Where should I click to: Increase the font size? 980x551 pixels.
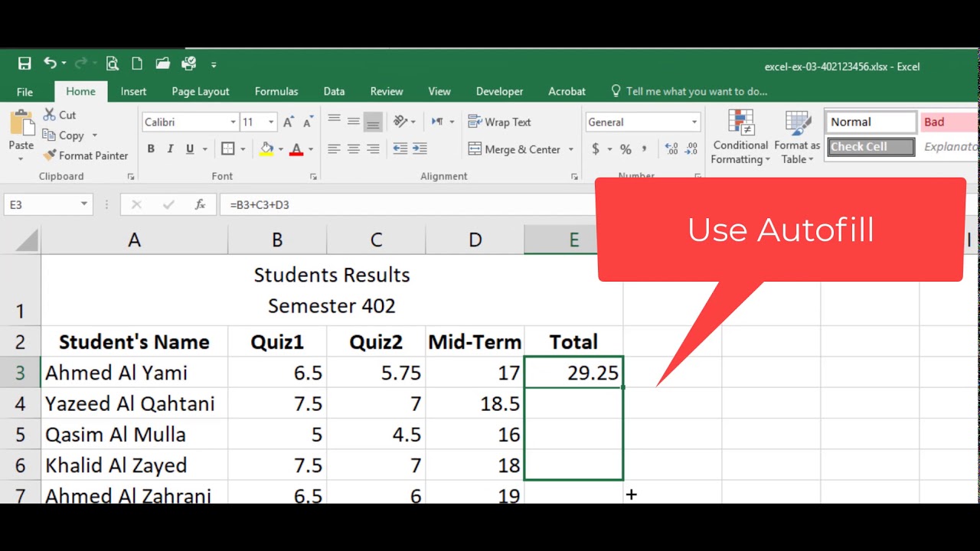point(288,122)
